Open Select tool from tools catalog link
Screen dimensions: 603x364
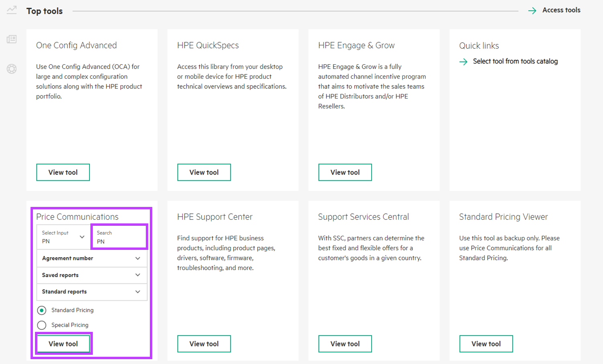pyautogui.click(x=515, y=61)
